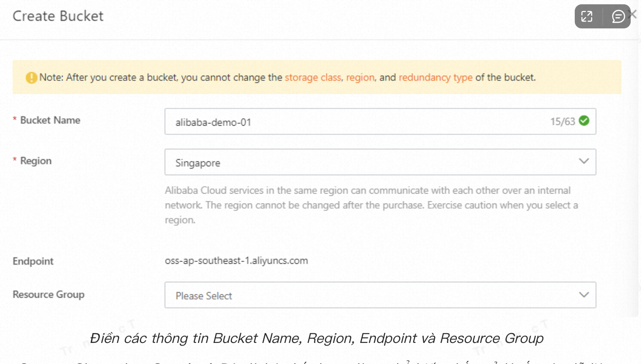Viewport: 641px width, 364px height.
Task: Click the region link in the note
Action: point(360,77)
